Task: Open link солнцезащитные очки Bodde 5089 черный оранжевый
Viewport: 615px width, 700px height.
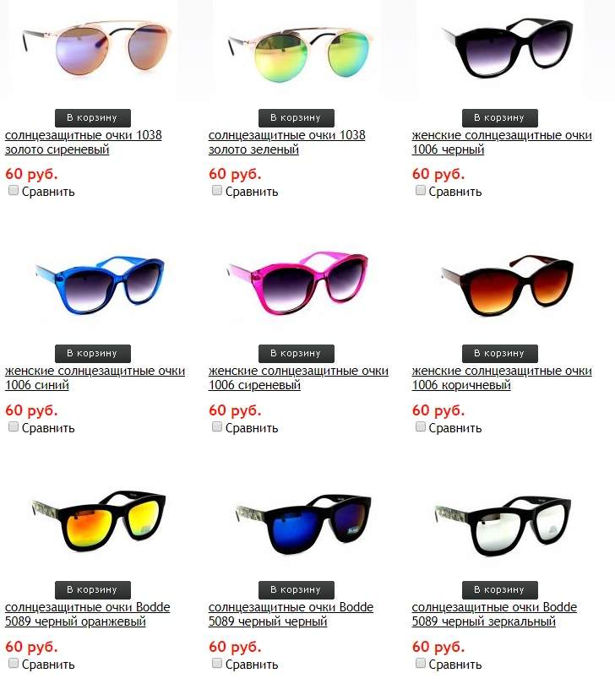Action: 88,614
